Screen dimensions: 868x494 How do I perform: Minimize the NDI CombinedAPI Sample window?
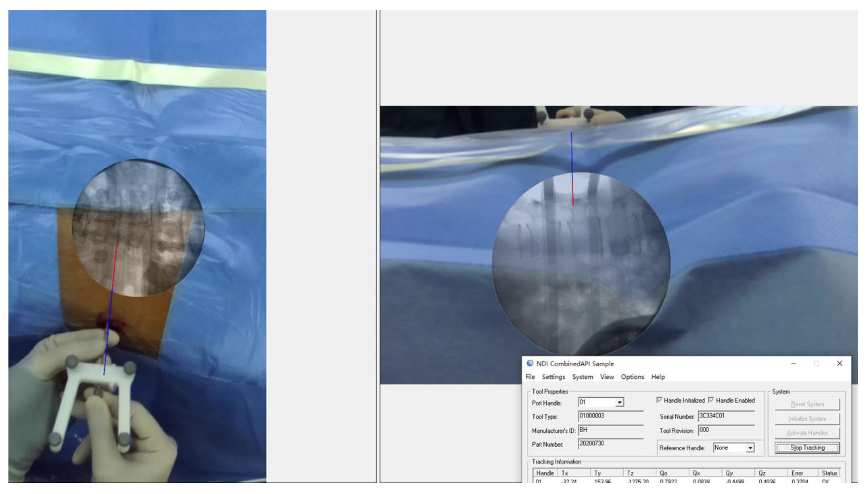click(x=793, y=364)
